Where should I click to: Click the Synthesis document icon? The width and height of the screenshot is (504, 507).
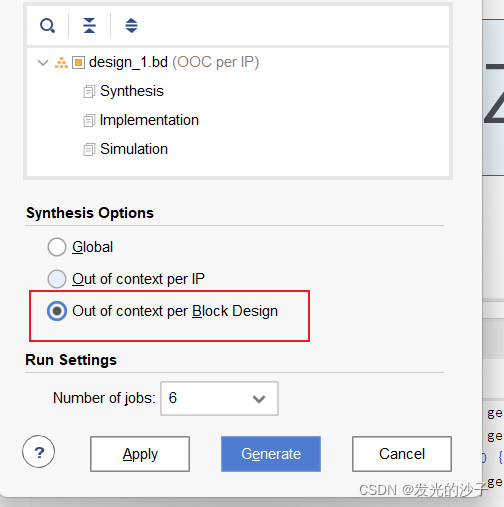pos(89,92)
